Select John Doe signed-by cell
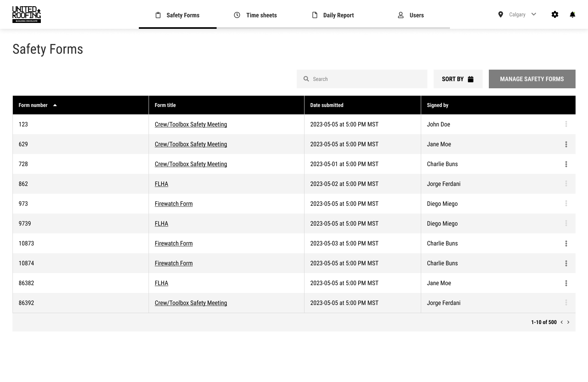Image resolution: width=588 pixels, height=382 pixels. pos(438,124)
